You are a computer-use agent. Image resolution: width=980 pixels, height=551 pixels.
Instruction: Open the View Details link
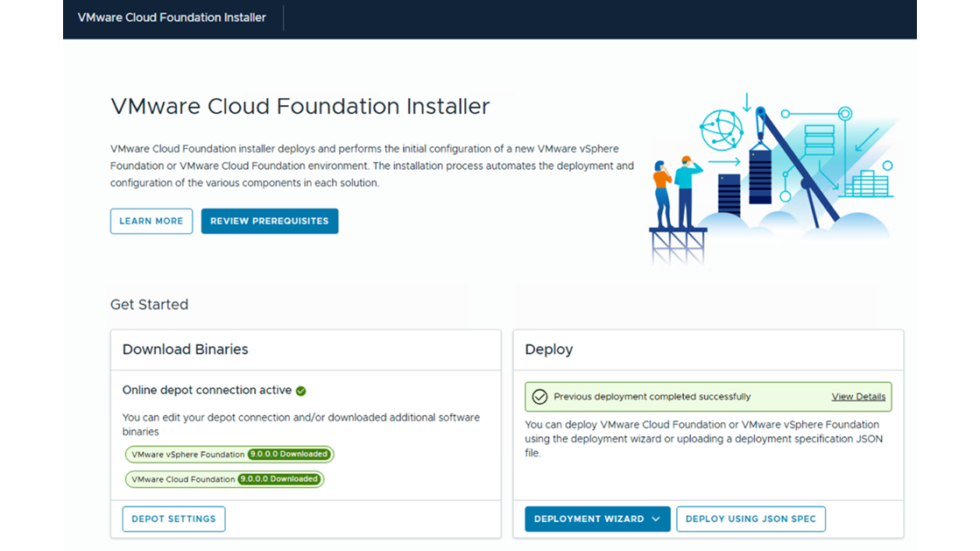[x=858, y=397]
